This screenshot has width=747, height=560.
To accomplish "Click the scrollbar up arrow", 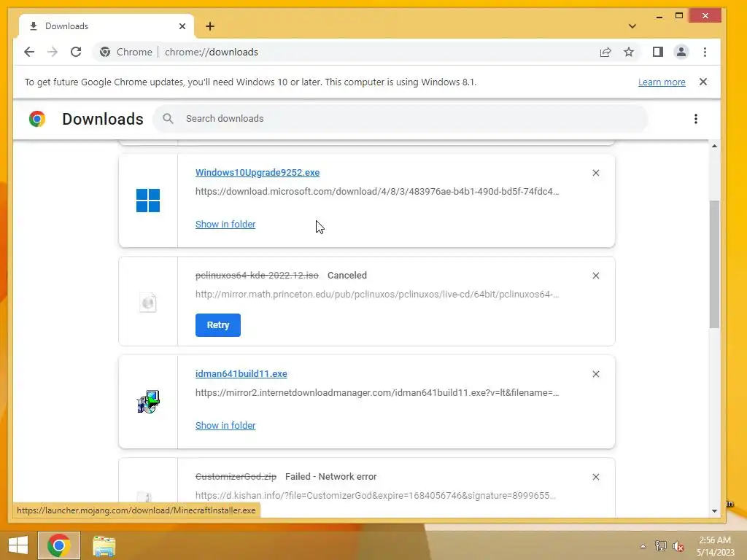I will [x=714, y=146].
